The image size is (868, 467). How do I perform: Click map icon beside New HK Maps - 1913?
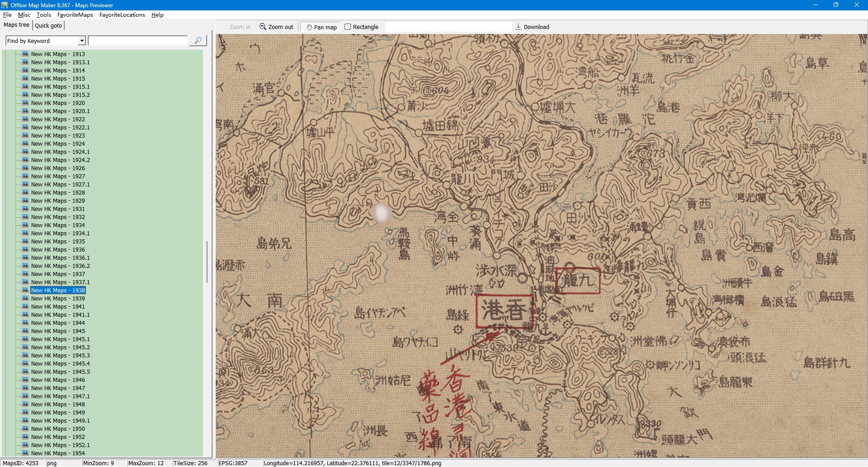pos(26,54)
